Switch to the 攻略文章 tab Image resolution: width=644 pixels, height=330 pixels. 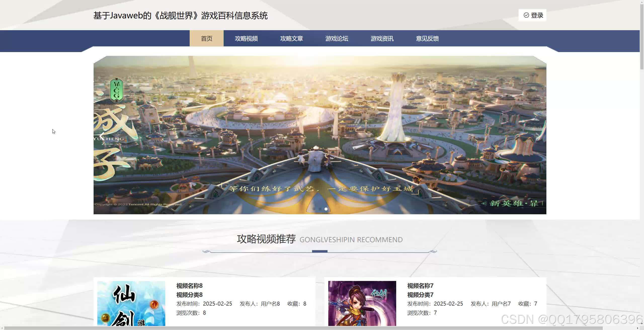tap(292, 38)
